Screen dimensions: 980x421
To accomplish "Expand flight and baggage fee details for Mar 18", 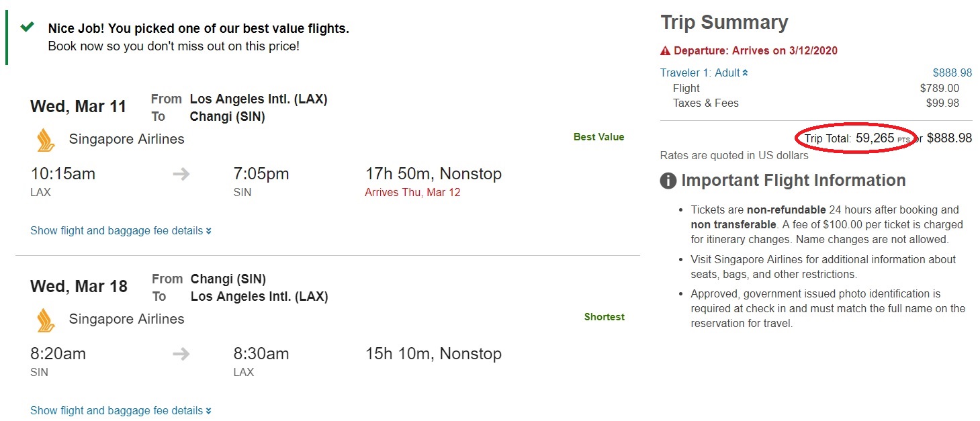I will pyautogui.click(x=121, y=411).
